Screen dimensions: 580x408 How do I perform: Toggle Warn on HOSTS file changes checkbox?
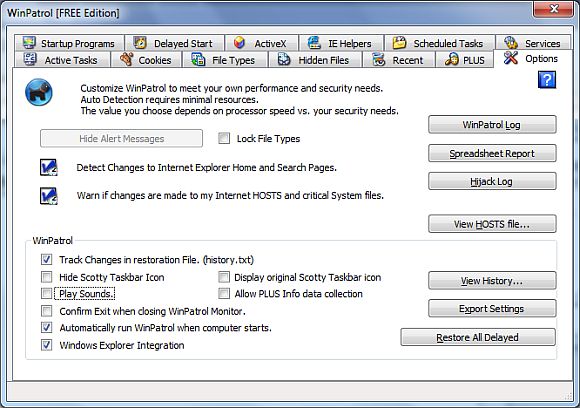pyautogui.click(x=48, y=196)
